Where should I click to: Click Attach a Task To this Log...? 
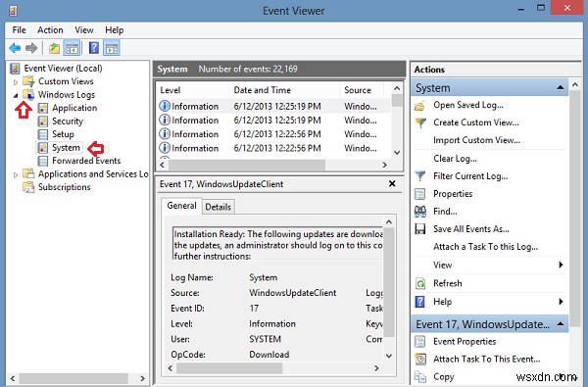tap(486, 247)
